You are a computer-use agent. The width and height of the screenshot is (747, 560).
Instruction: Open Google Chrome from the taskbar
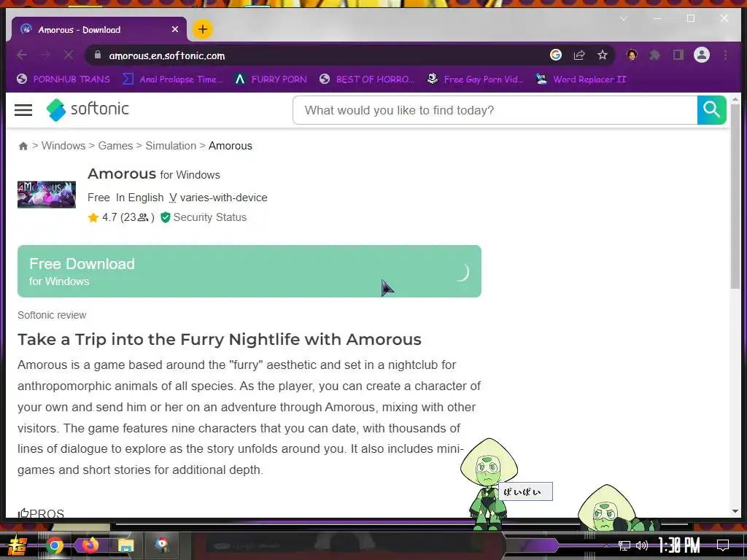[54, 545]
